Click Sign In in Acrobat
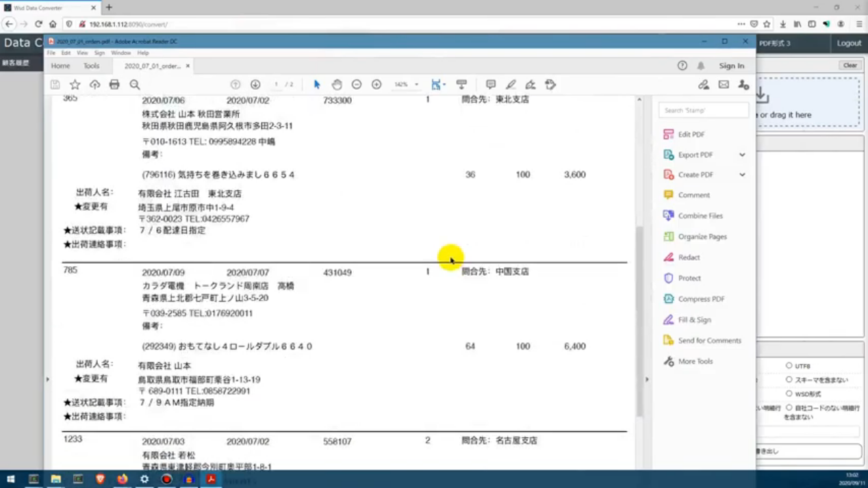Screen dimensions: 868x488 [732, 66]
